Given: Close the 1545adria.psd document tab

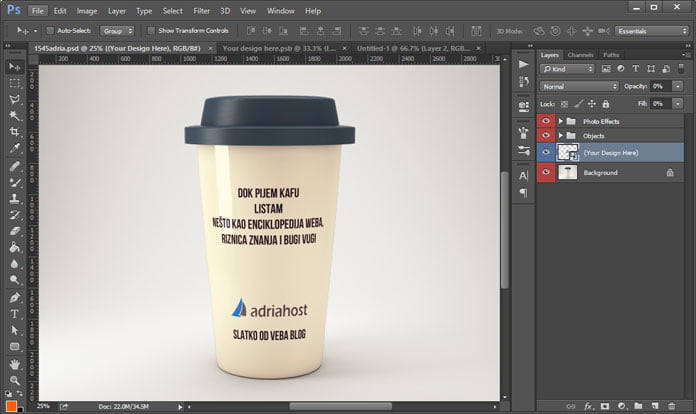Looking at the screenshot, I should [x=210, y=48].
